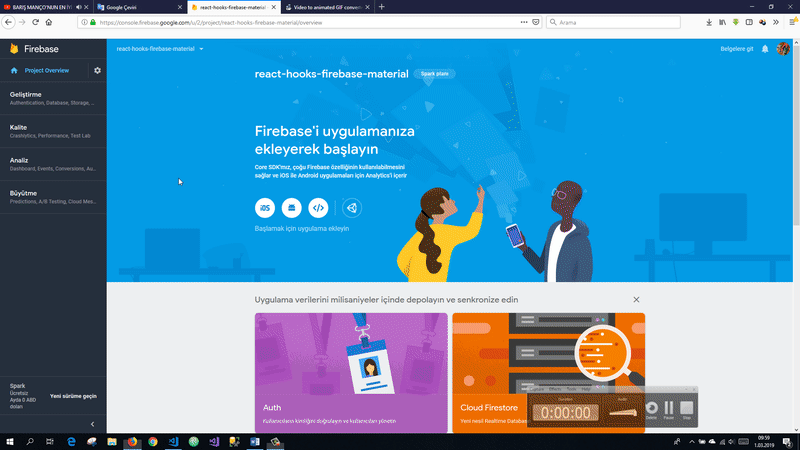The image size is (800, 450).
Task: Stop the screen recorder
Action: click(687, 408)
